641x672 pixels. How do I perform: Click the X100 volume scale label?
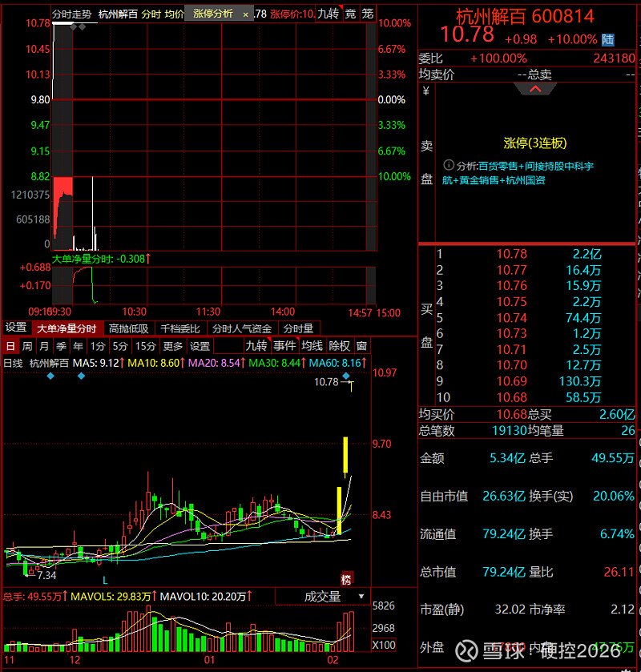(x=384, y=645)
